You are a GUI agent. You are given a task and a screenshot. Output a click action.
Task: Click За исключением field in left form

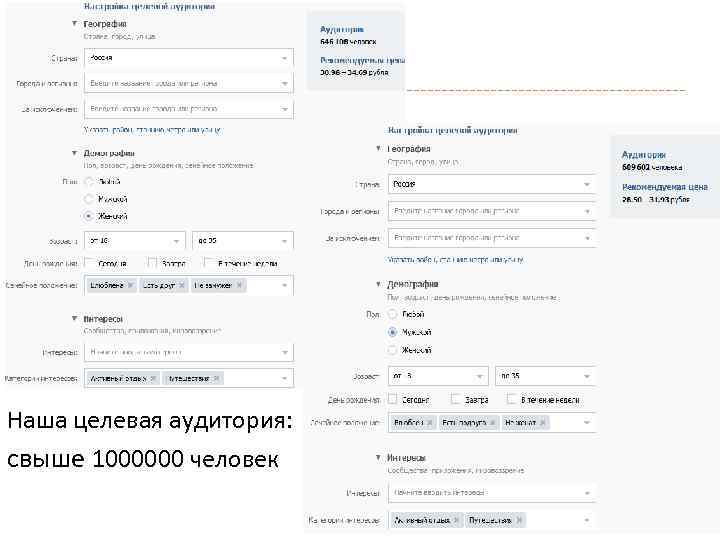point(189,109)
